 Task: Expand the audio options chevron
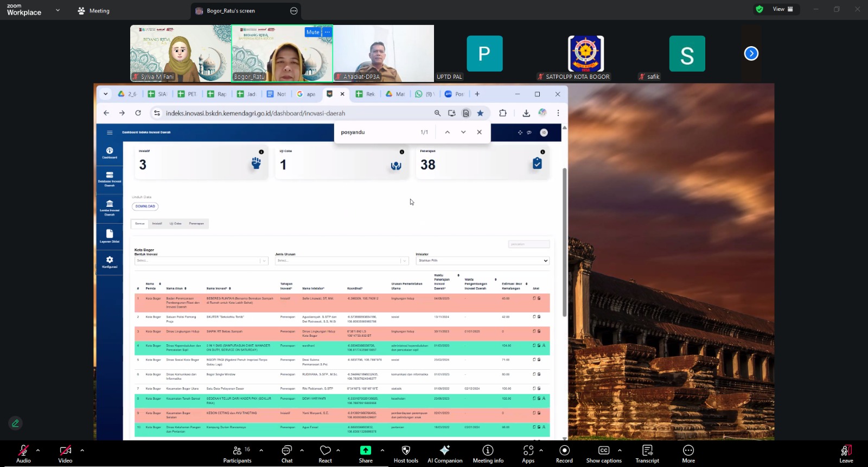pyautogui.click(x=38, y=450)
